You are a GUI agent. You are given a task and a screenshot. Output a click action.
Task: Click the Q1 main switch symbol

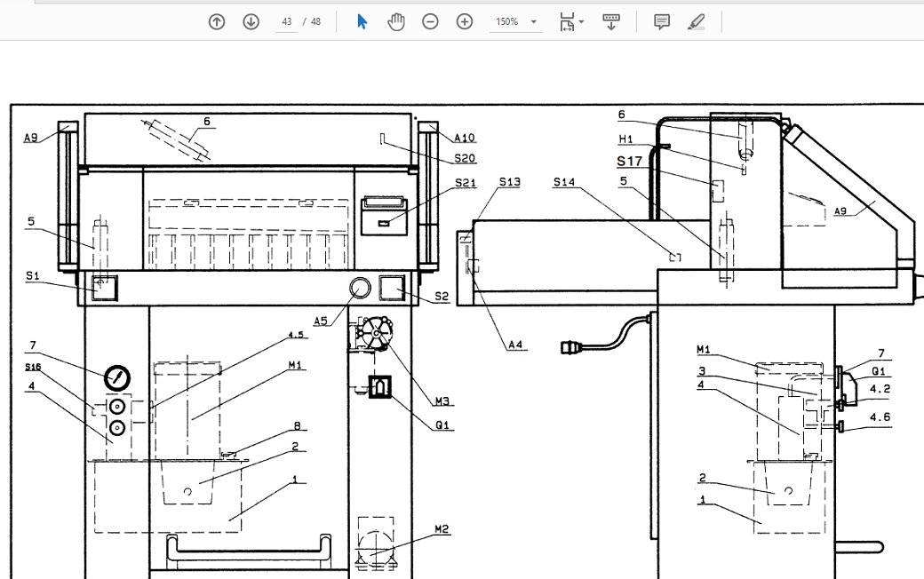pos(380,387)
